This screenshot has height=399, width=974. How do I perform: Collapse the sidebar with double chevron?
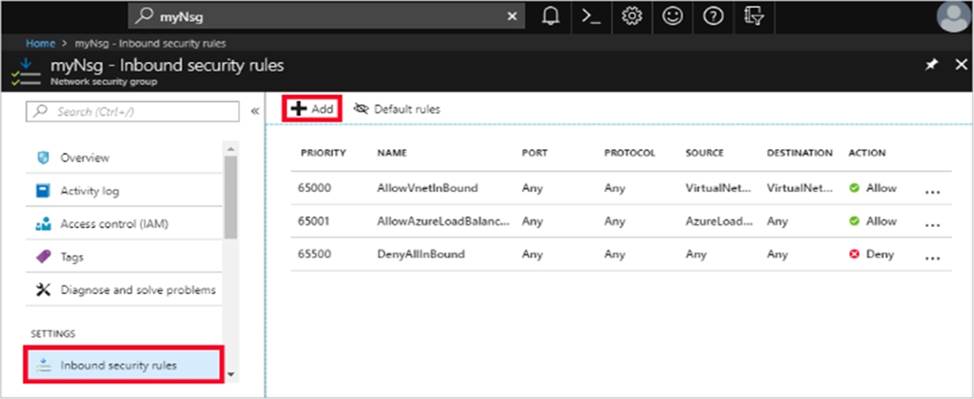[255, 111]
